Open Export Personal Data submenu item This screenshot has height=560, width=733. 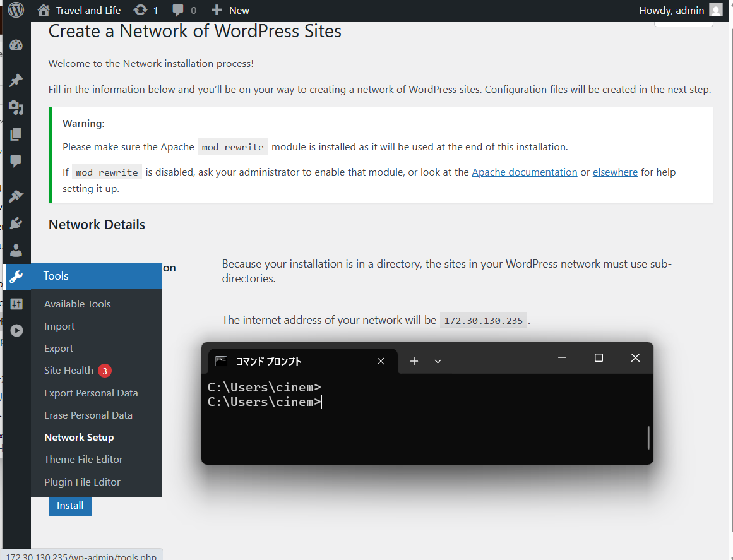click(91, 393)
